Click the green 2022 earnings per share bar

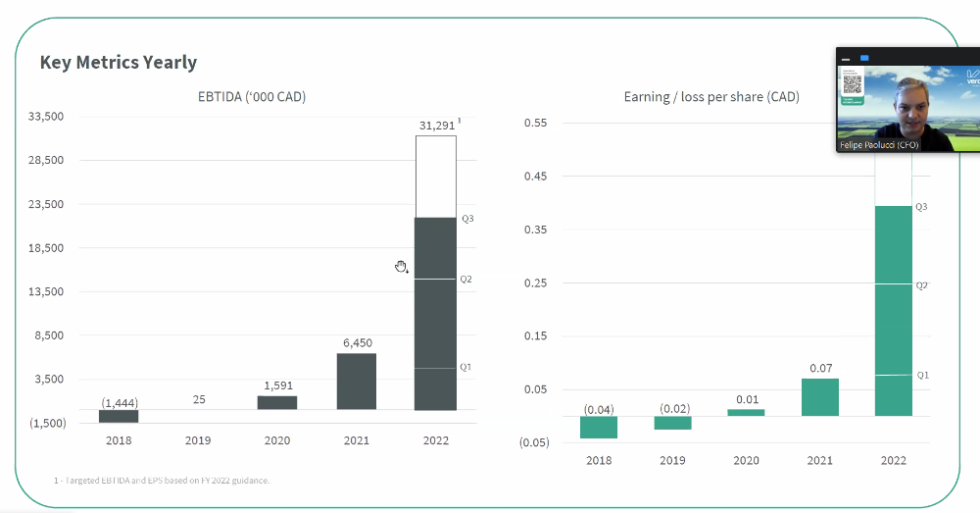click(x=893, y=311)
